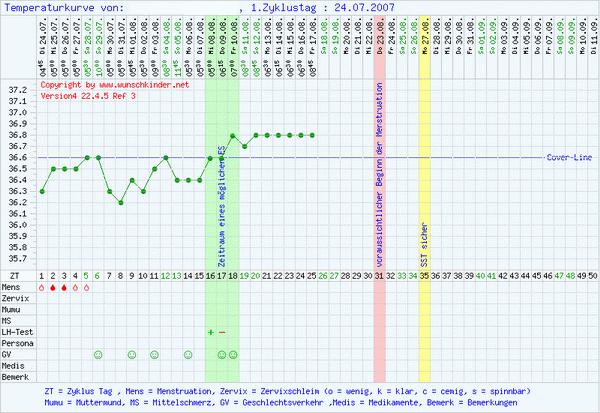
Task: Click the 37.2 temperature axis label
Action: point(17,90)
